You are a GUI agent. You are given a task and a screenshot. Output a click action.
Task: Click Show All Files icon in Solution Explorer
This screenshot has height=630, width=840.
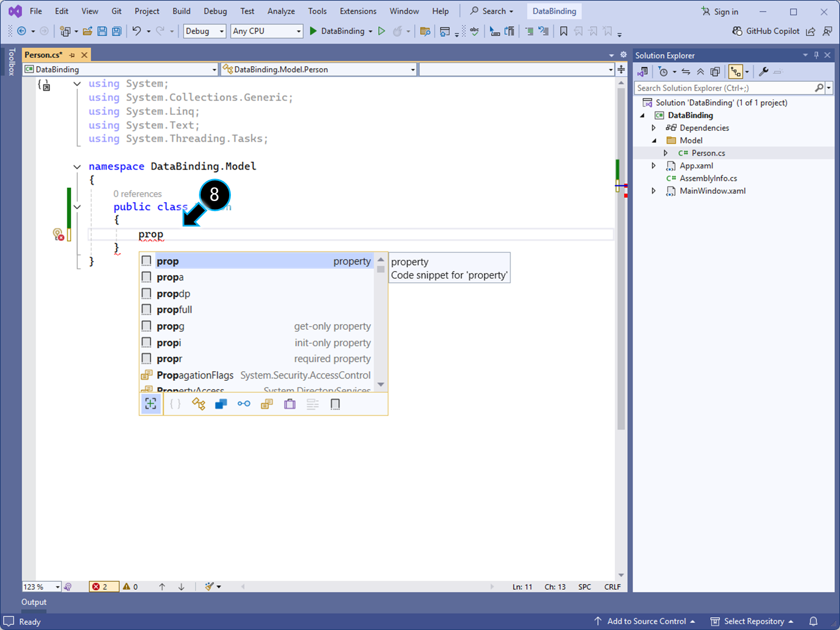coord(715,72)
